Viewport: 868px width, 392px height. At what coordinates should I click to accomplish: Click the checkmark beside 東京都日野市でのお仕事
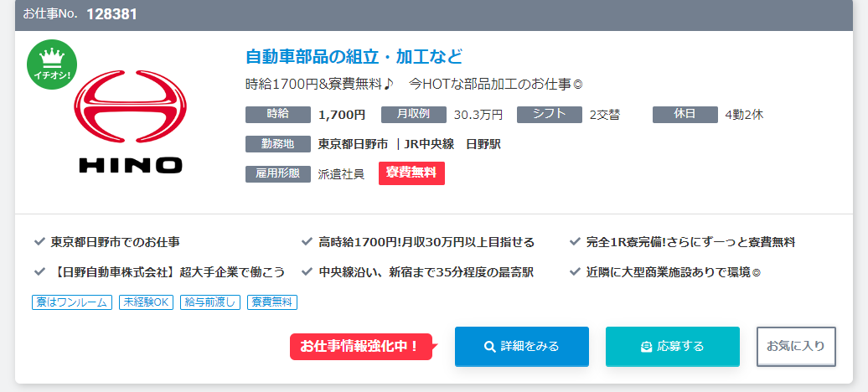39,242
